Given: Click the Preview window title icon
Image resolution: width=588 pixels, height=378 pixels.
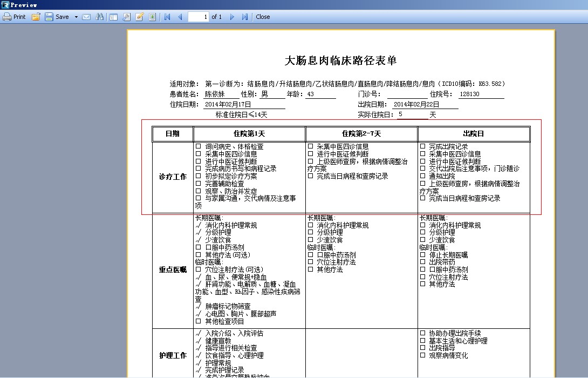Looking at the screenshot, I should 5,5.
